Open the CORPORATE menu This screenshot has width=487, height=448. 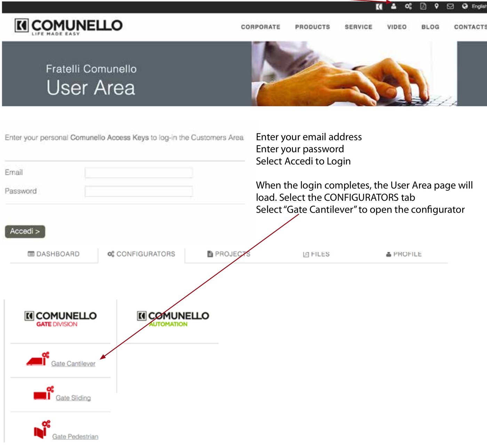[261, 27]
